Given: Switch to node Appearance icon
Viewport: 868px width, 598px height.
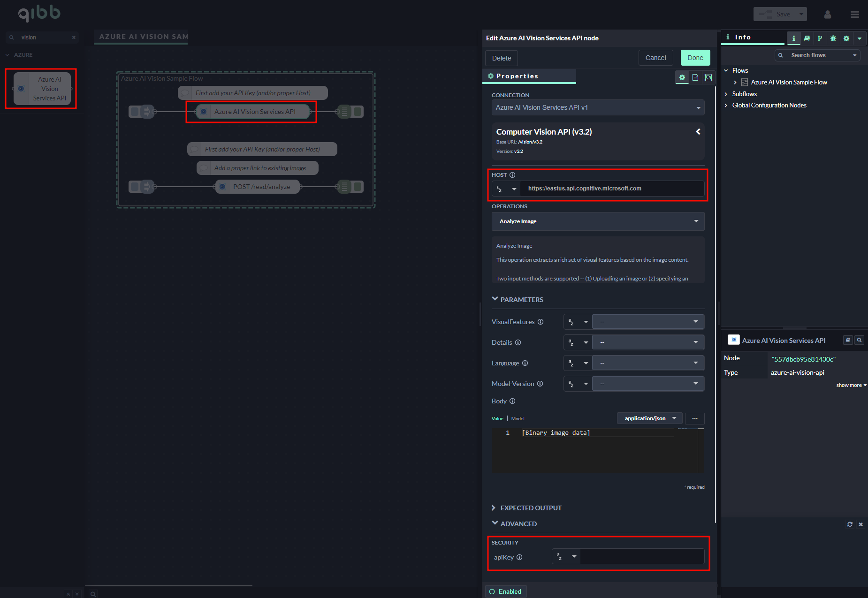Looking at the screenshot, I should (708, 77).
